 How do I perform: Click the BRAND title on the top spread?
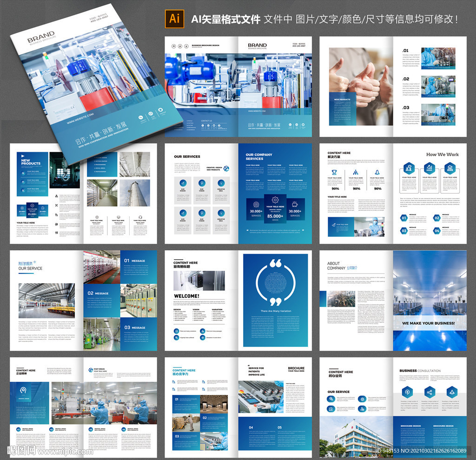(x=257, y=45)
